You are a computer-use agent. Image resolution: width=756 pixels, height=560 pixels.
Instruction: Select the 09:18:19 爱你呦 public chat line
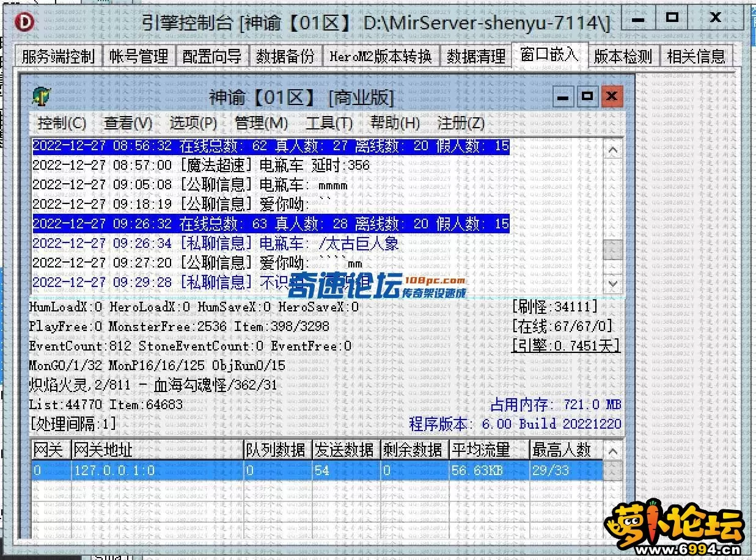tap(182, 205)
